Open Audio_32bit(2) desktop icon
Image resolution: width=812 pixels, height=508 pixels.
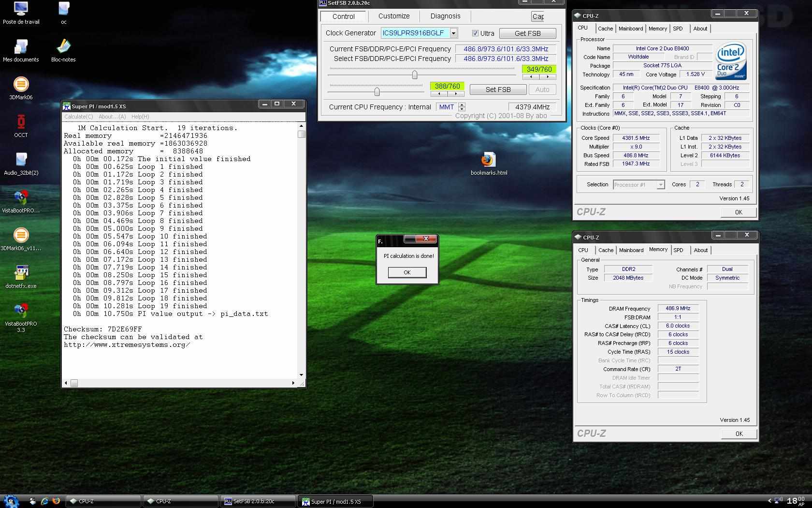[x=21, y=164]
